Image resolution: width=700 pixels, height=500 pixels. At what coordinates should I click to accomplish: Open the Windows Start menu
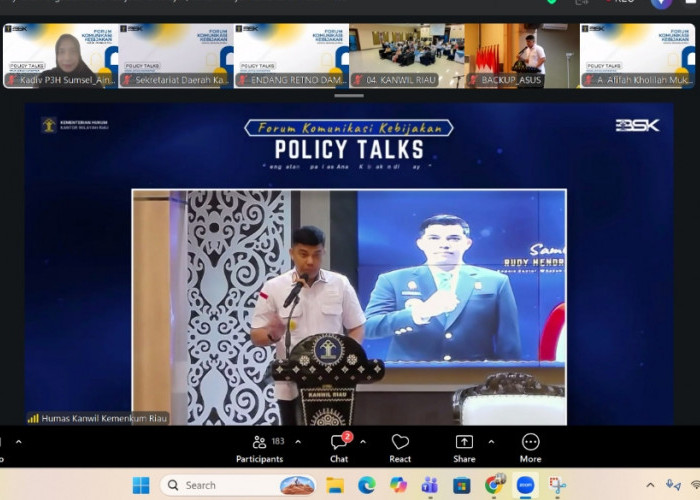click(x=142, y=485)
